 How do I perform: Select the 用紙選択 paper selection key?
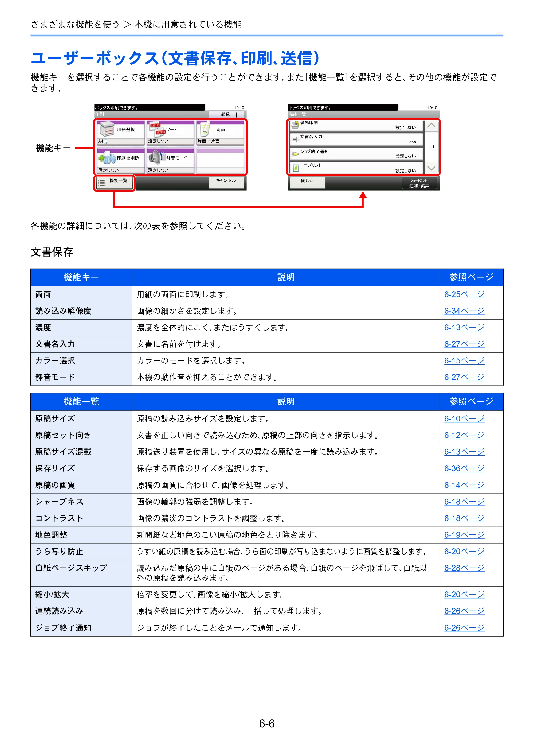tap(121, 133)
